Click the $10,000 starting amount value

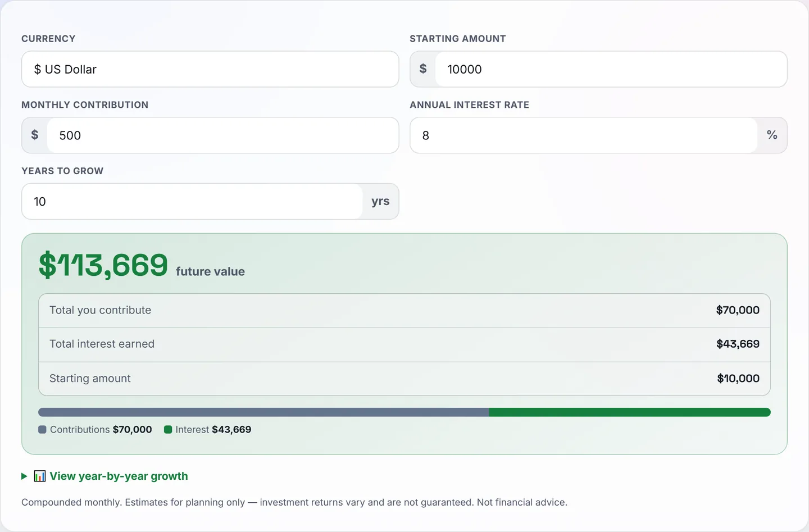tap(738, 379)
